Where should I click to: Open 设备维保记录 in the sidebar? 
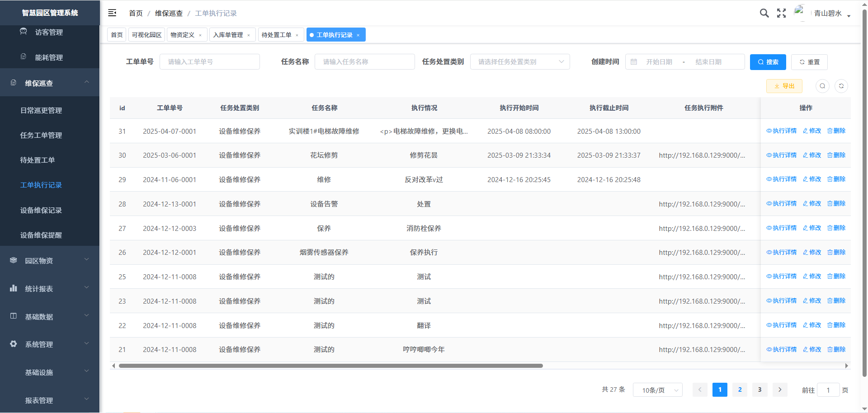[x=41, y=210]
